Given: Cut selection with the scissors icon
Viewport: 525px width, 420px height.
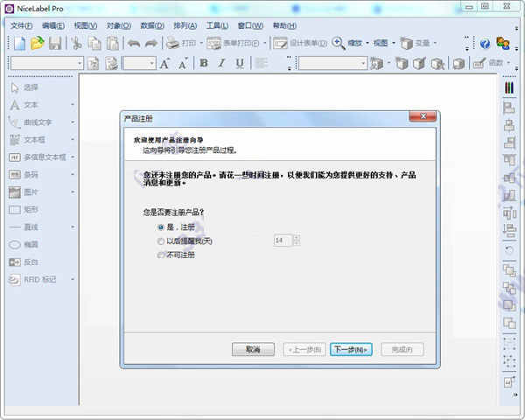Looking at the screenshot, I should point(77,44).
